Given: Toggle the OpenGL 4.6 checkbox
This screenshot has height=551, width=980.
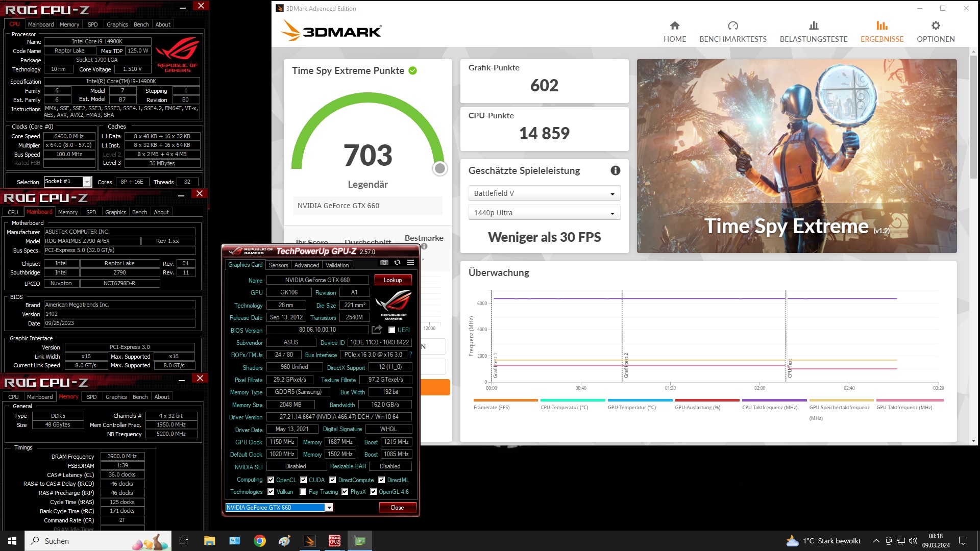Looking at the screenshot, I should click(x=374, y=492).
